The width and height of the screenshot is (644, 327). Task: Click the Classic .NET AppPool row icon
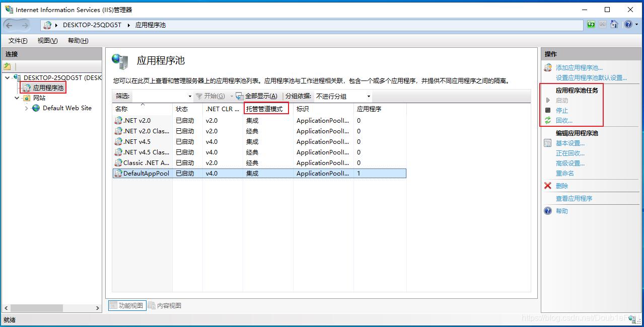[118, 163]
